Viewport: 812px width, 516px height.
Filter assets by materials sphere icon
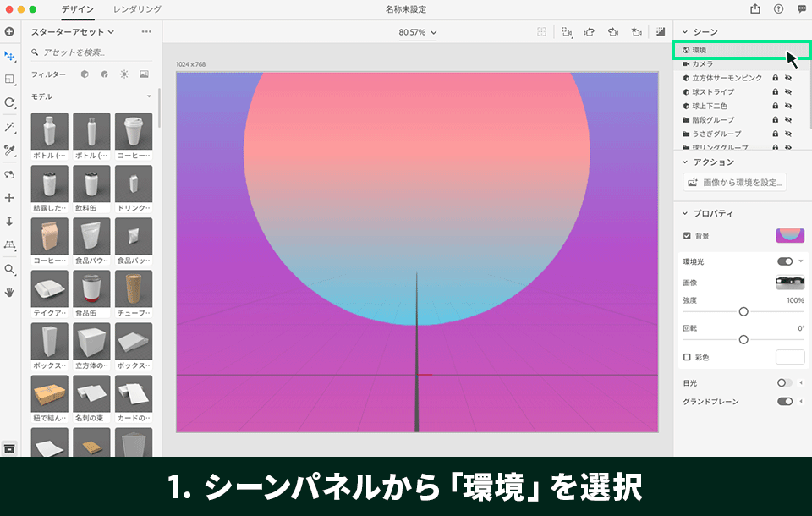105,74
